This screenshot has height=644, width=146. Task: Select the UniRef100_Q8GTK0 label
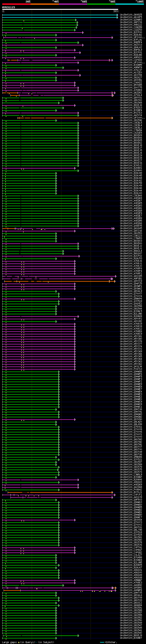131,100
